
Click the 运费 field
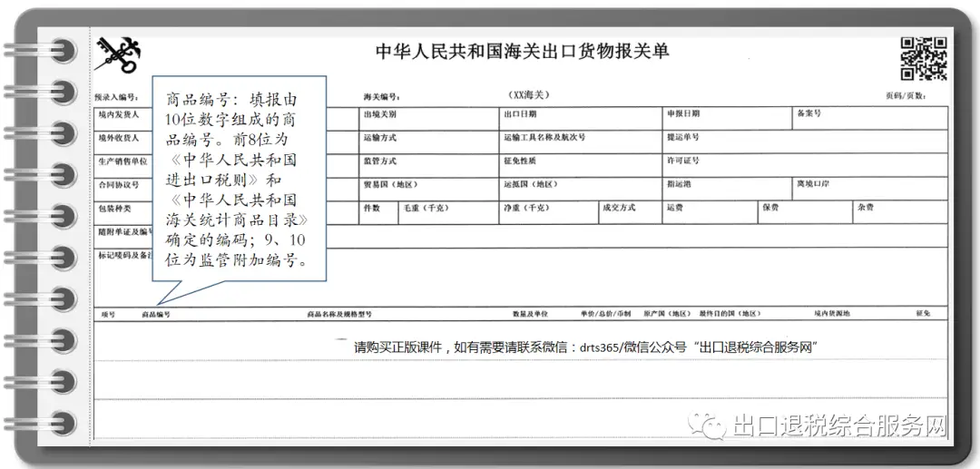coord(710,212)
